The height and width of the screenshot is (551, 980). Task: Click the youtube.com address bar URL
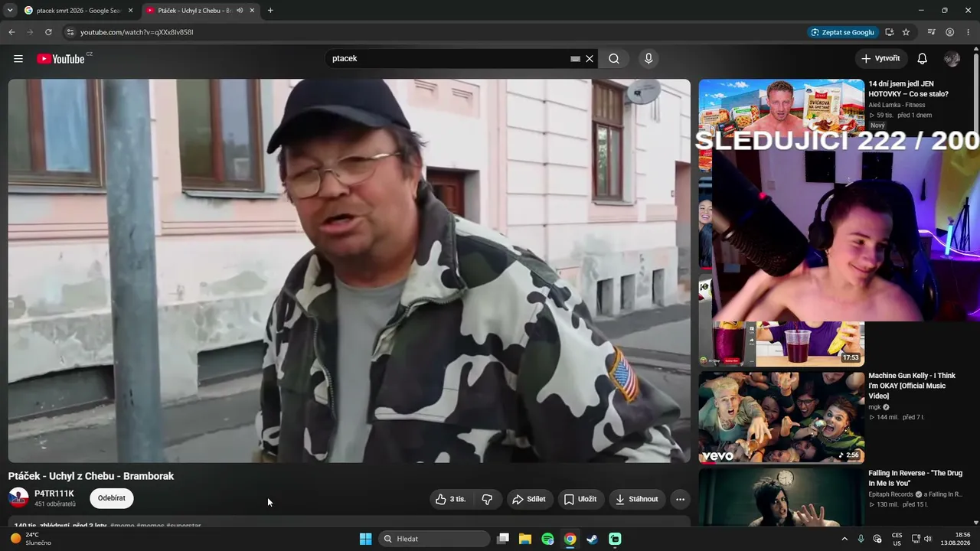[136, 32]
